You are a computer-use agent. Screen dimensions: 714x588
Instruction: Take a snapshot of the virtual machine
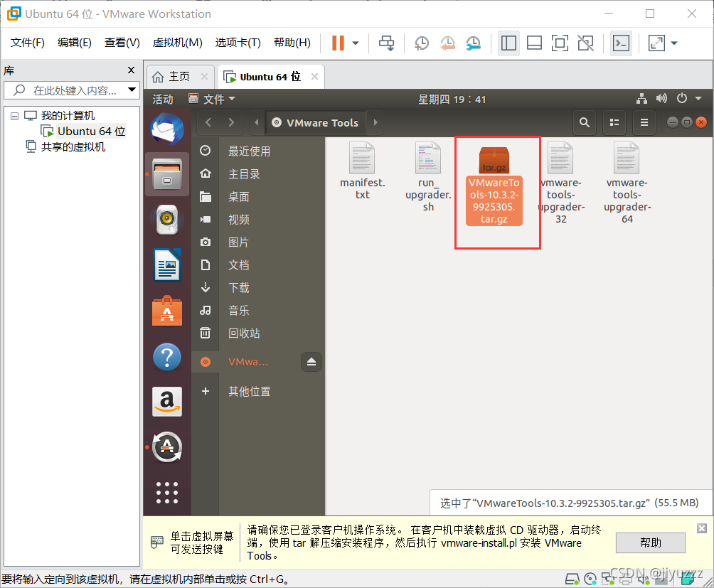(422, 43)
